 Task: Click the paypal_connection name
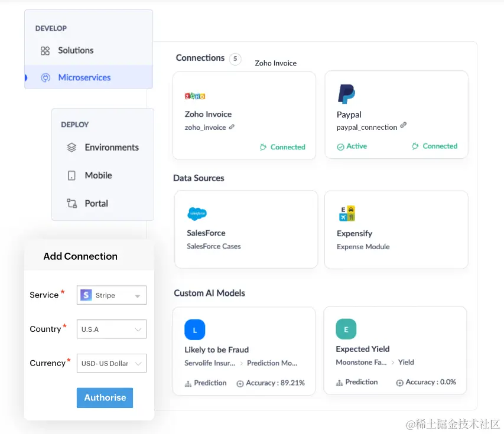tap(367, 128)
